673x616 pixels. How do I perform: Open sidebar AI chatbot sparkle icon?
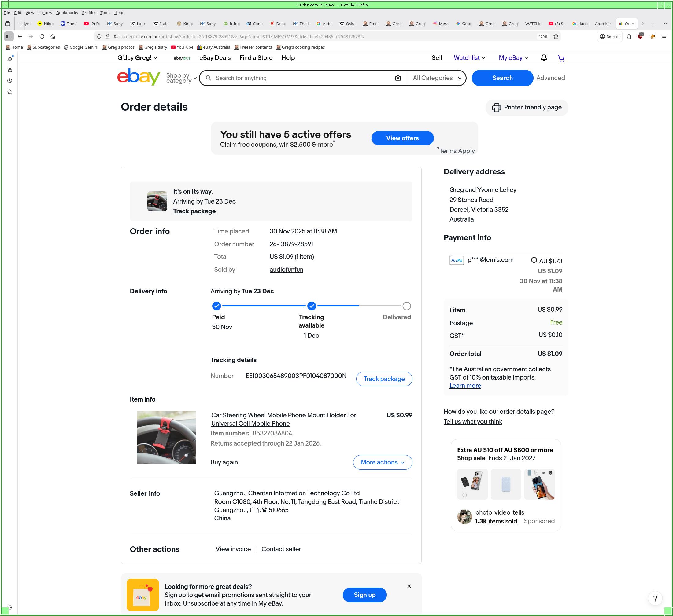pos(10,59)
